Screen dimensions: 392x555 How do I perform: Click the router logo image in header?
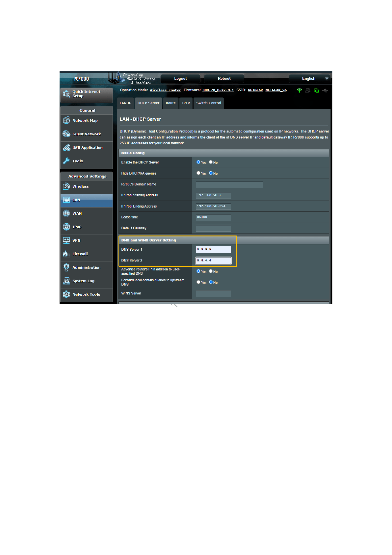[x=116, y=78]
